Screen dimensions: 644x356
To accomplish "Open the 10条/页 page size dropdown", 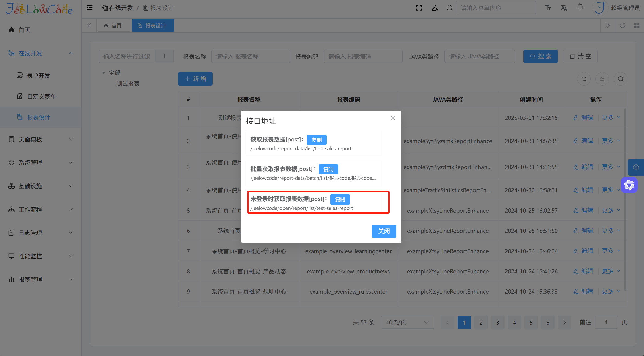I will click(407, 322).
